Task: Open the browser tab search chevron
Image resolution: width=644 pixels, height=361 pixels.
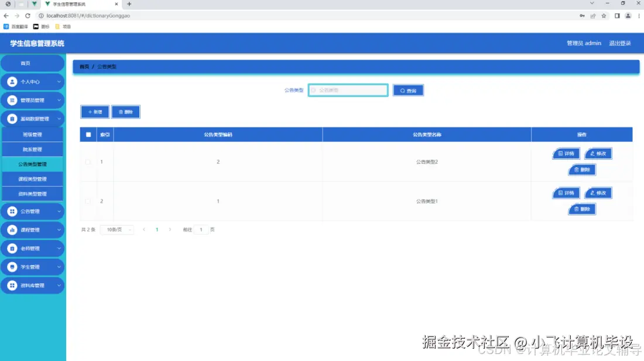Action: pyautogui.click(x=592, y=4)
